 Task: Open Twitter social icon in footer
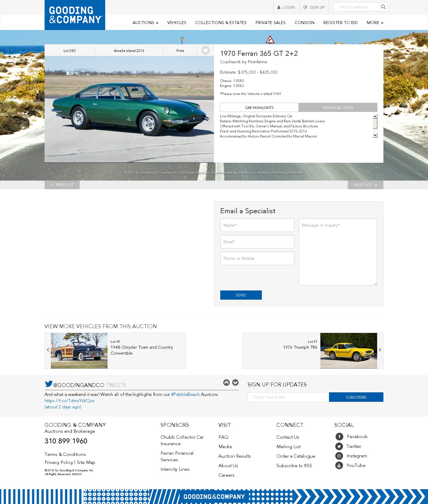[339, 446]
